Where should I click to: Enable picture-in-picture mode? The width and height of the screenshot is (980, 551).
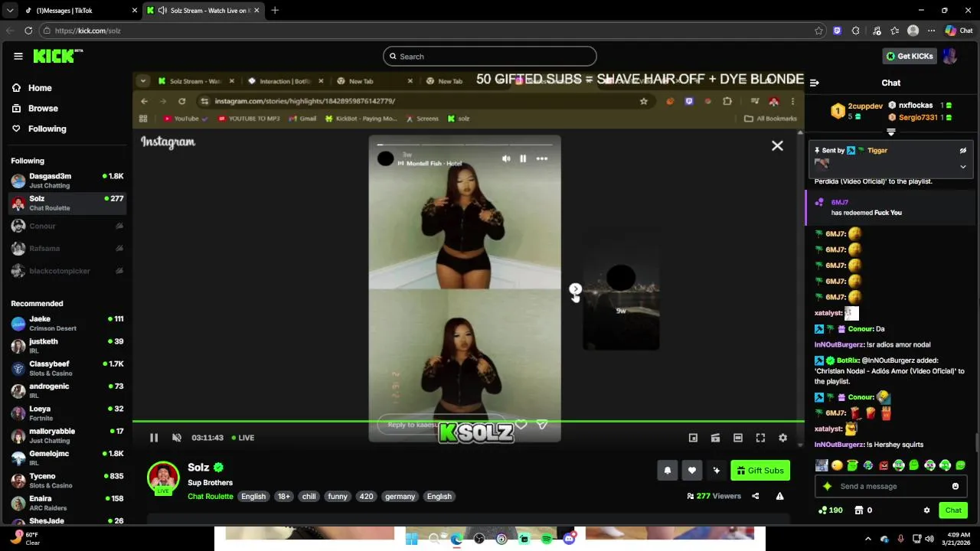pos(693,438)
